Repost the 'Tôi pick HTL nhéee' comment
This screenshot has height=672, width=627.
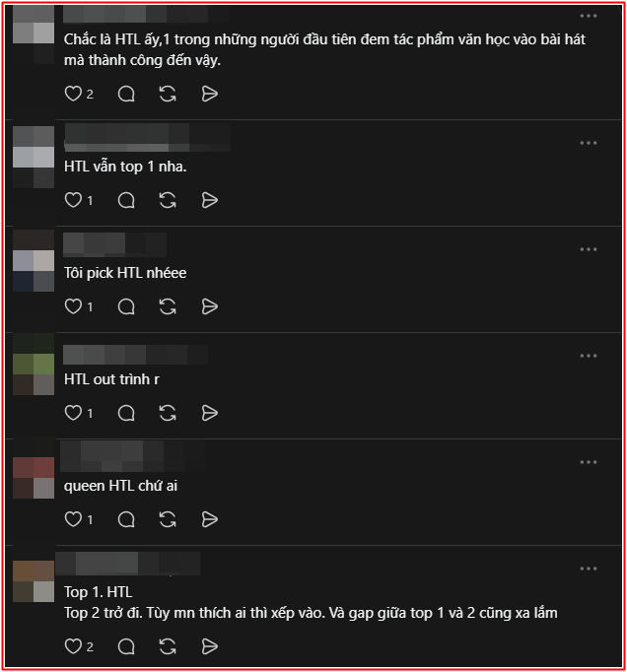click(168, 306)
